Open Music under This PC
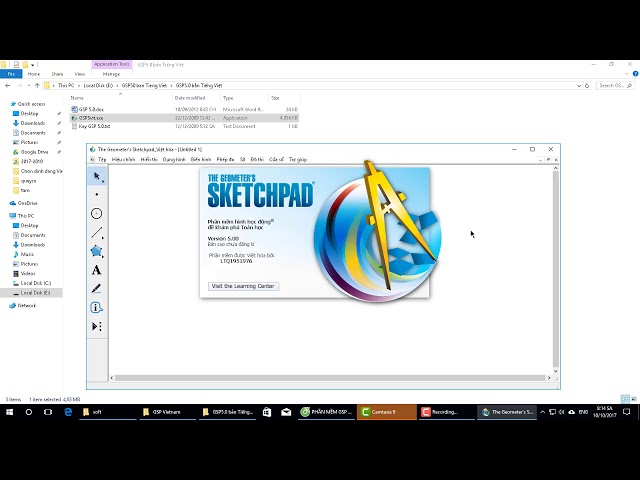 [x=27, y=254]
